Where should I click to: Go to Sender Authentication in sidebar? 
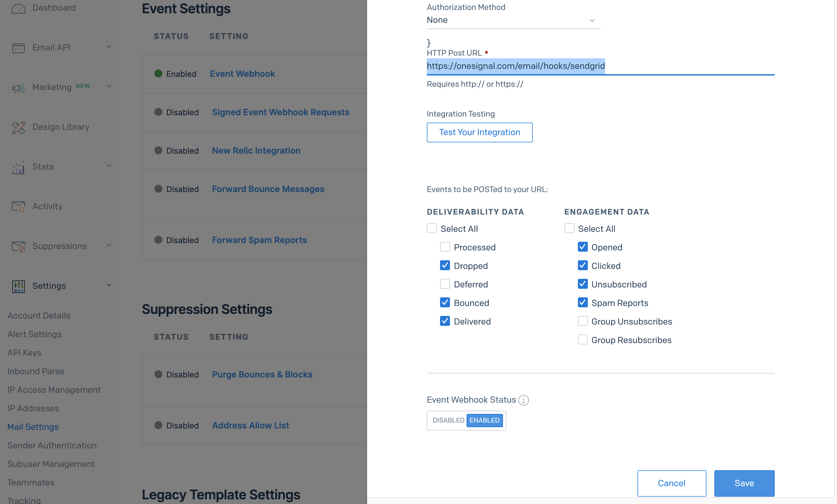point(52,445)
